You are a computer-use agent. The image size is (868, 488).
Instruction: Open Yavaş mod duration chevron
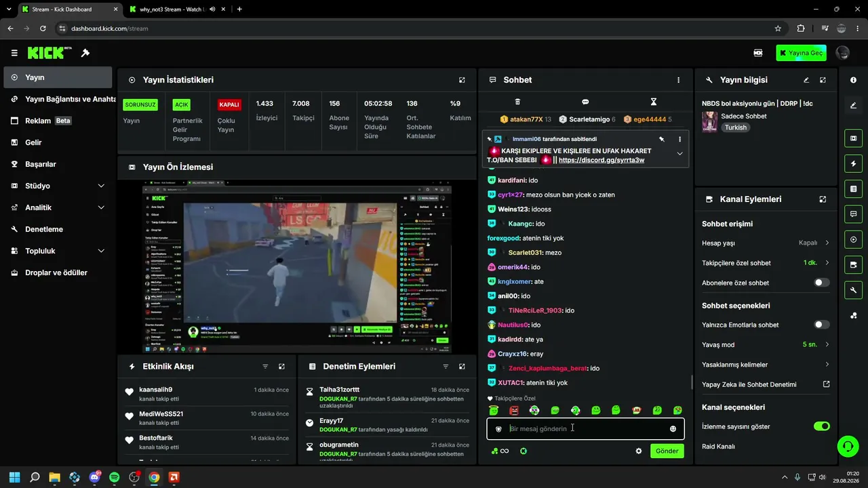coord(827,344)
